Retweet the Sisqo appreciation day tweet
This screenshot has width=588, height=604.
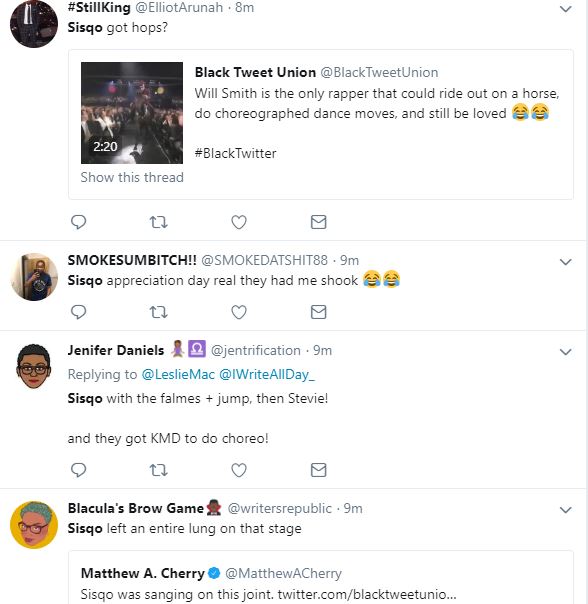tap(158, 312)
